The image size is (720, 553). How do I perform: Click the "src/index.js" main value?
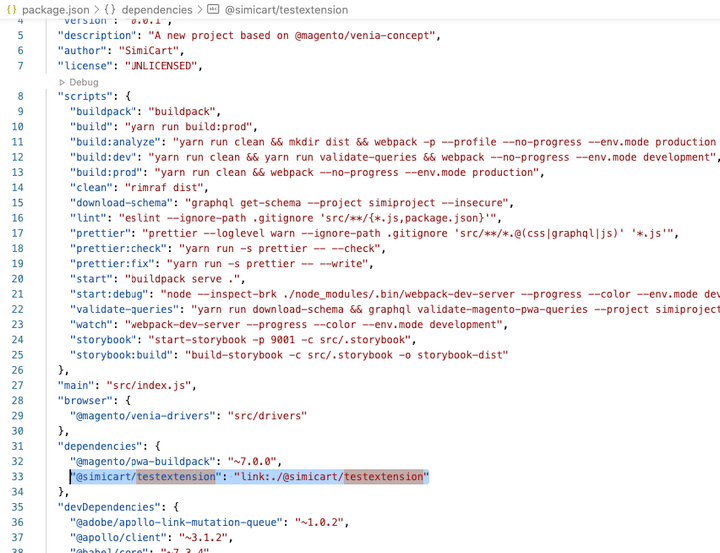click(x=148, y=385)
